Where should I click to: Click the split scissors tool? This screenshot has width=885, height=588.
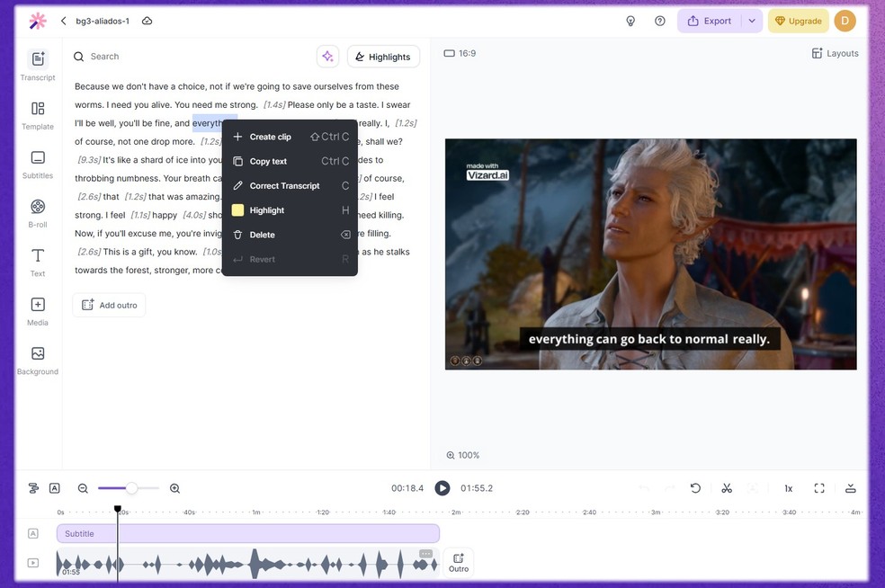pos(727,488)
